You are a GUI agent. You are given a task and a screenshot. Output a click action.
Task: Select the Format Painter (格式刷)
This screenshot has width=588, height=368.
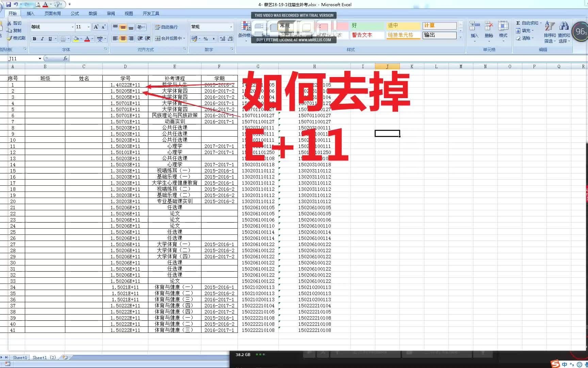[16, 38]
